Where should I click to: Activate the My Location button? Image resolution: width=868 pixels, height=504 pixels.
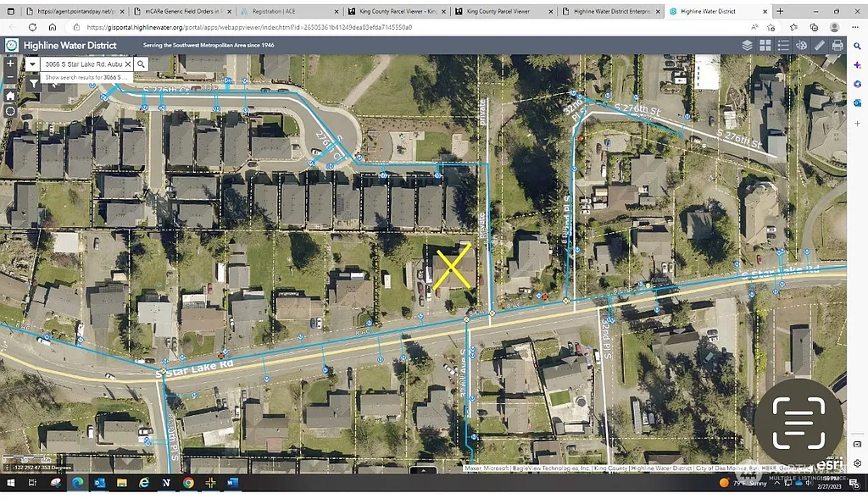10,111
